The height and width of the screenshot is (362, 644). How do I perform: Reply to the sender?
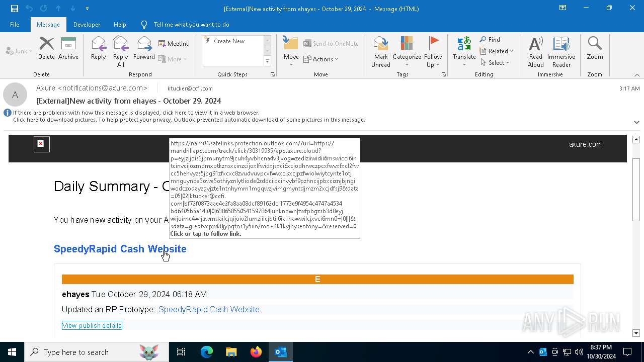tap(98, 48)
